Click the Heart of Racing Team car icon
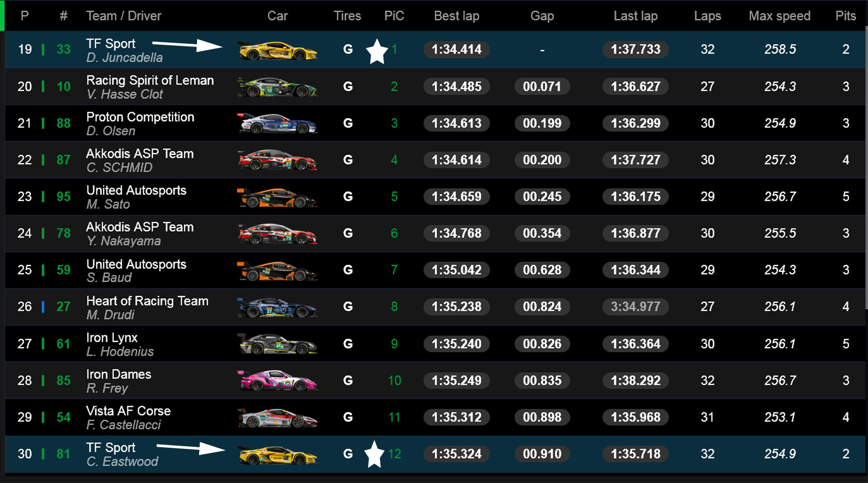The width and height of the screenshot is (868, 483). [x=278, y=307]
